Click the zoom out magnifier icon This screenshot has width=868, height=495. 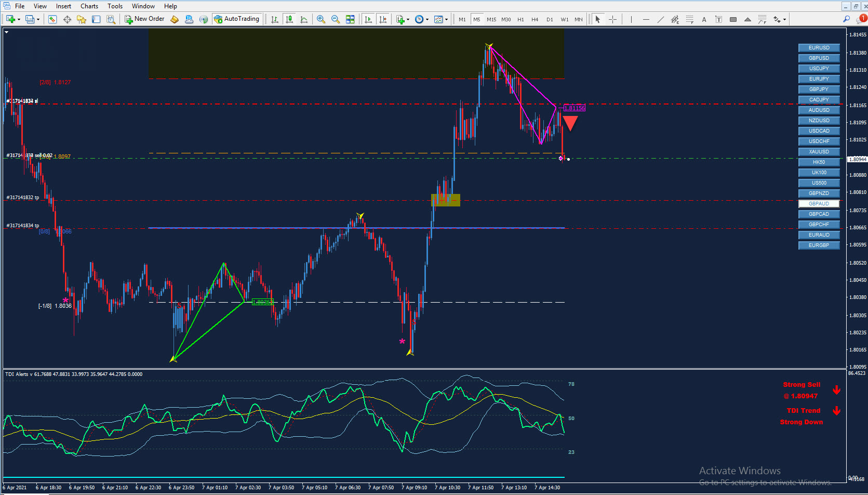(336, 19)
